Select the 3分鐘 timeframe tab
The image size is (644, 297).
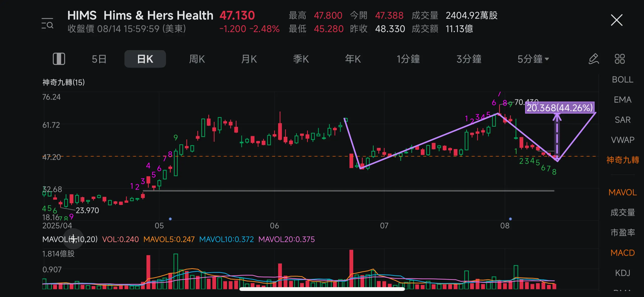coord(469,59)
